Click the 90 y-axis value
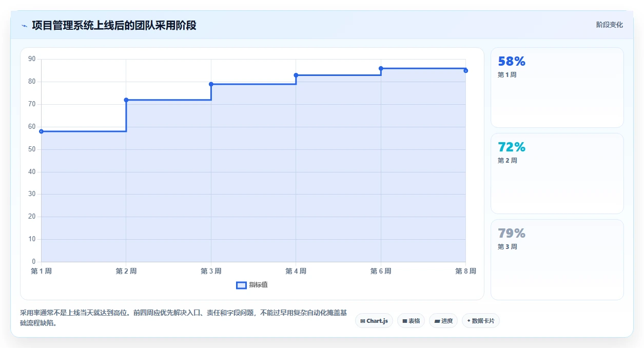The height and width of the screenshot is (348, 644). 32,59
